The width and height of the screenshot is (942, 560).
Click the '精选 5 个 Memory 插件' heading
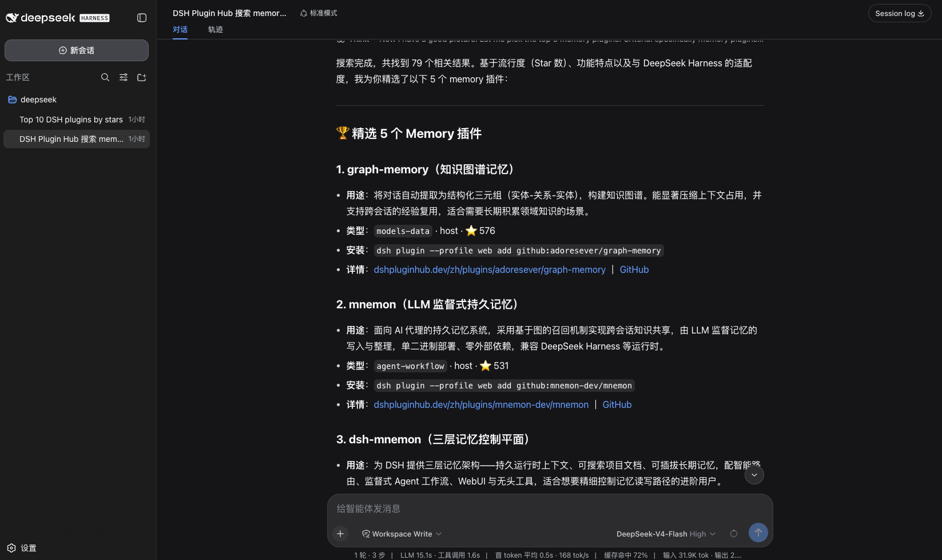(409, 133)
